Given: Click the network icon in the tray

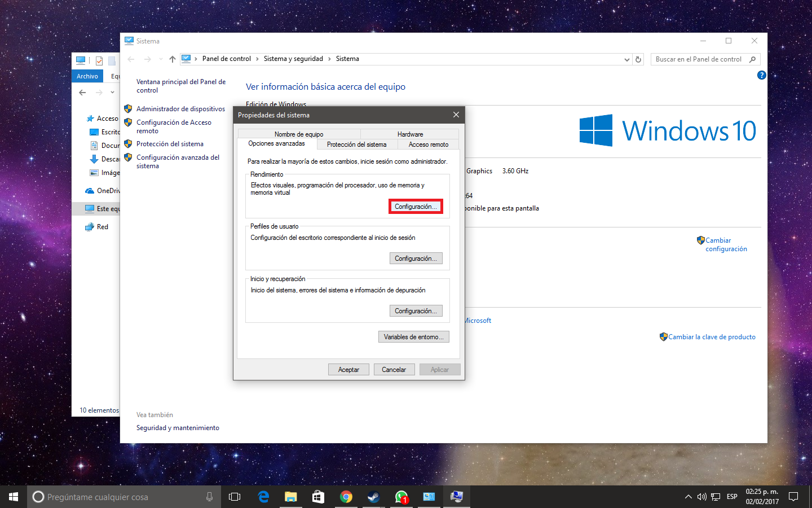Looking at the screenshot, I should [716, 497].
